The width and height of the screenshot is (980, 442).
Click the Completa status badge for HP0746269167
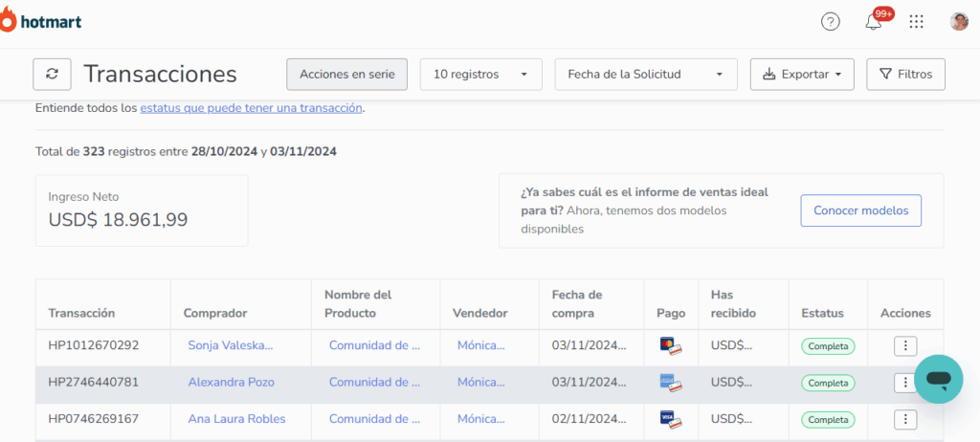click(828, 419)
